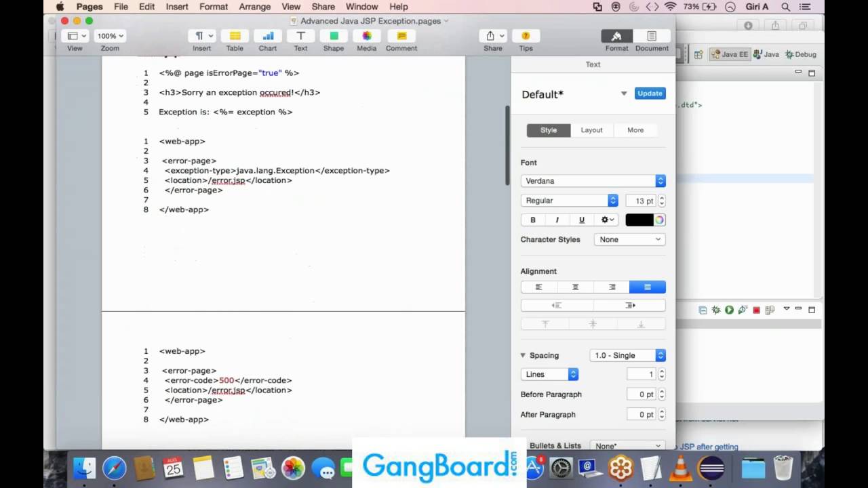Open the Lines spacing type dropdown
Screen dimensions: 868x488
(x=549, y=374)
